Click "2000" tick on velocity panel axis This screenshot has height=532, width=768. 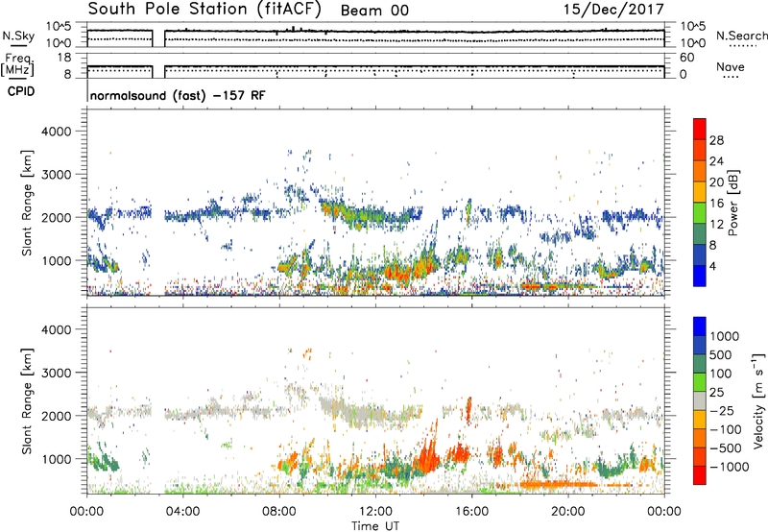(56, 416)
